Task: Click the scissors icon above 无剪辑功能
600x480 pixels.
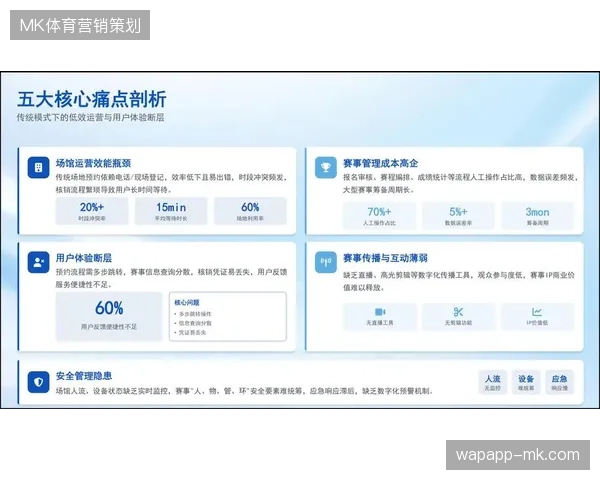Action: coord(458,312)
